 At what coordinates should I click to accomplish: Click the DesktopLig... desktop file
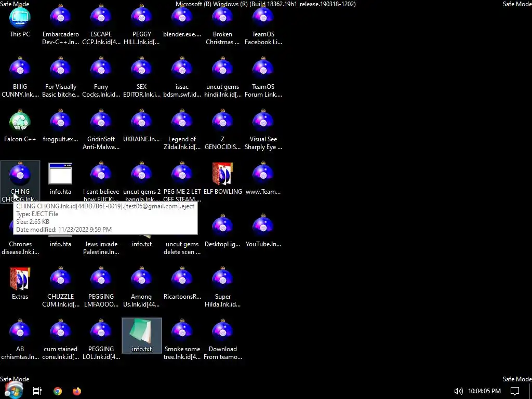(222, 232)
